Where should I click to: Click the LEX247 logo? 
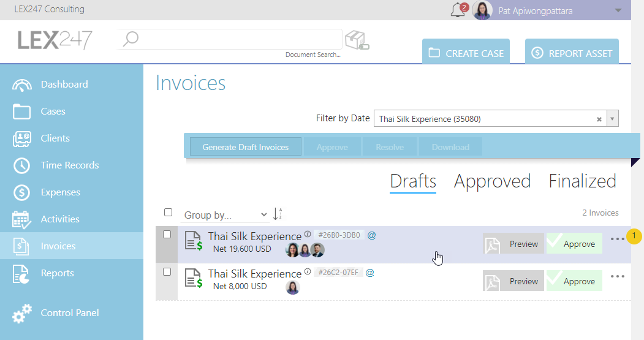(x=55, y=40)
